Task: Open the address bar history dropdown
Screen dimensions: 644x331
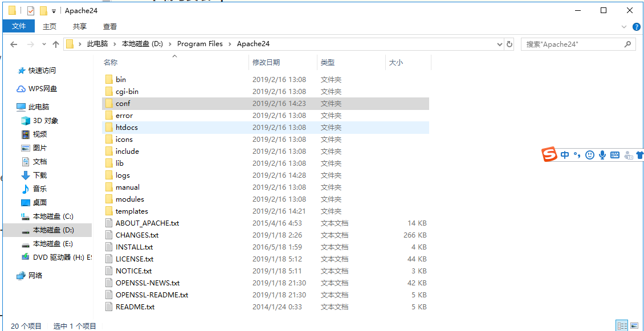Action: click(x=499, y=44)
